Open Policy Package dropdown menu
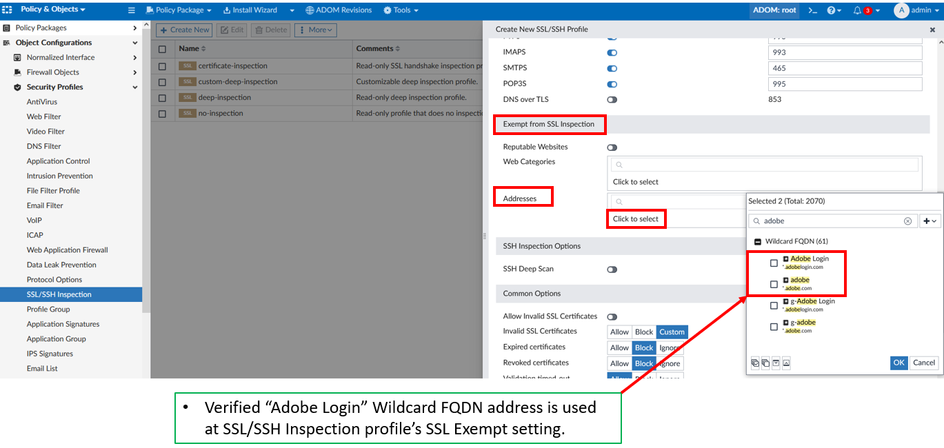Viewport: 944px width, 448px height. tap(179, 10)
